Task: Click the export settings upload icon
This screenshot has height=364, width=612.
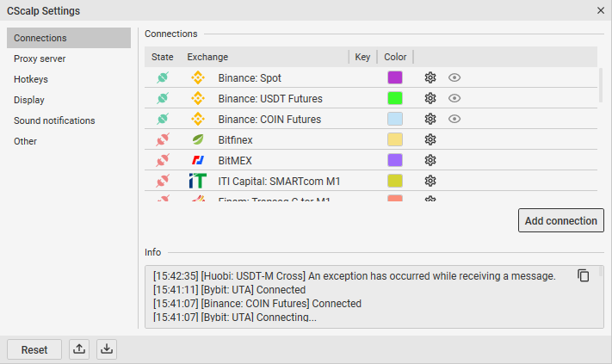Action: pos(80,349)
